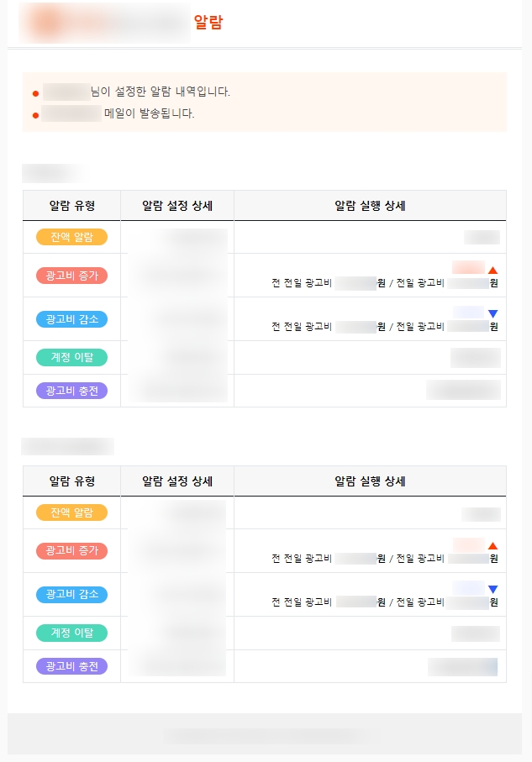The image size is (532, 762).
Task: Click the 알람 유형 column header in the upper table
Action: tap(71, 206)
